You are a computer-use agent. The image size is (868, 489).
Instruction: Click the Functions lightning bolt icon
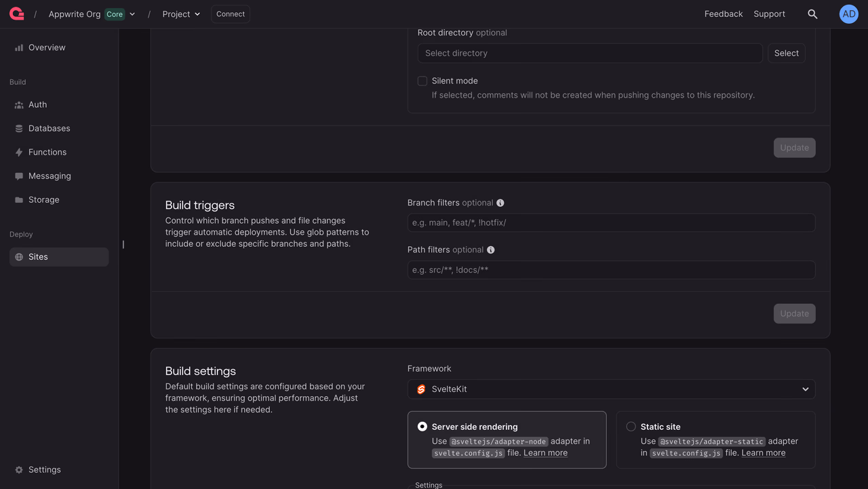coord(19,152)
